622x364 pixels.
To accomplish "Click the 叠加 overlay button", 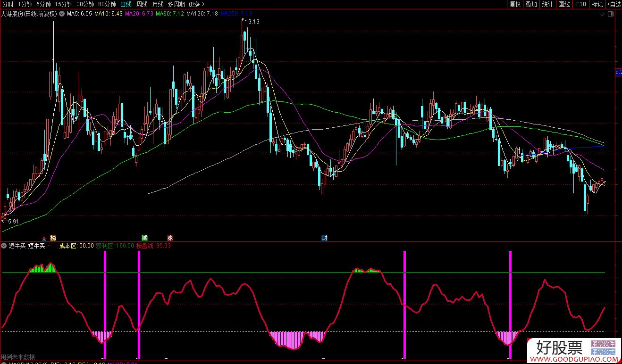I will (x=531, y=4).
